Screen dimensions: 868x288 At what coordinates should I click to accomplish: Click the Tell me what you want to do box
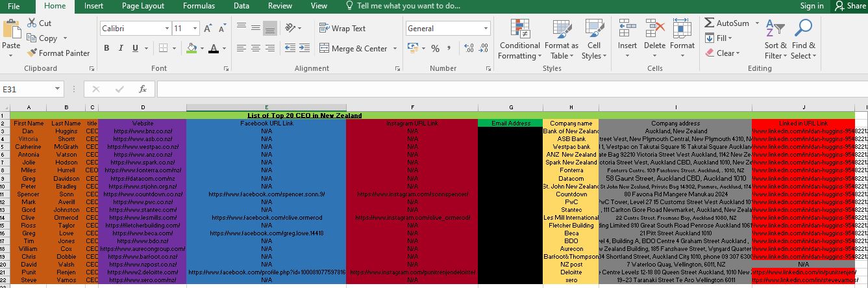click(x=403, y=6)
